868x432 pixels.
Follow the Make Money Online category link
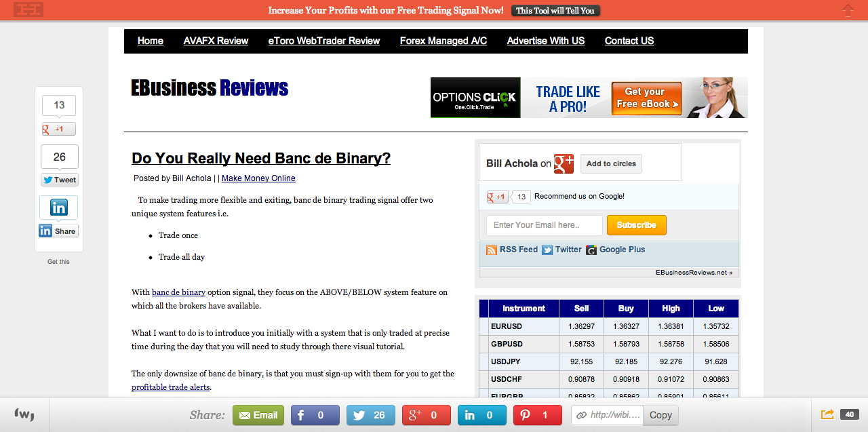click(258, 178)
